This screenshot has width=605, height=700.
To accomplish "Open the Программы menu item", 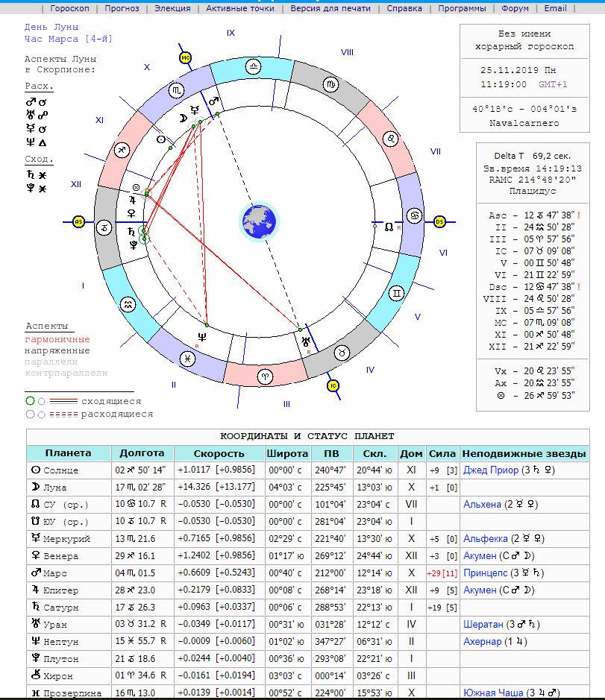I will point(462,8).
